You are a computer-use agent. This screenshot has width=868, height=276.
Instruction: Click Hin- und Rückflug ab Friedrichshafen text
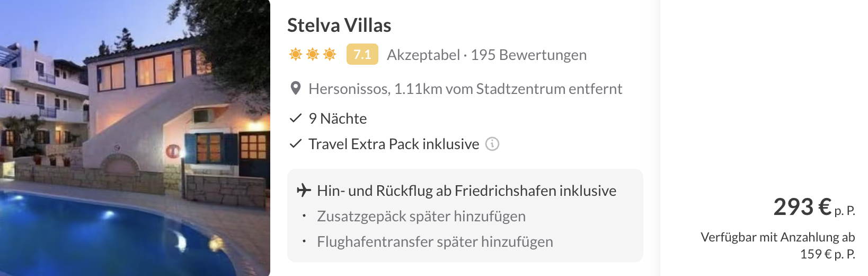[466, 191]
